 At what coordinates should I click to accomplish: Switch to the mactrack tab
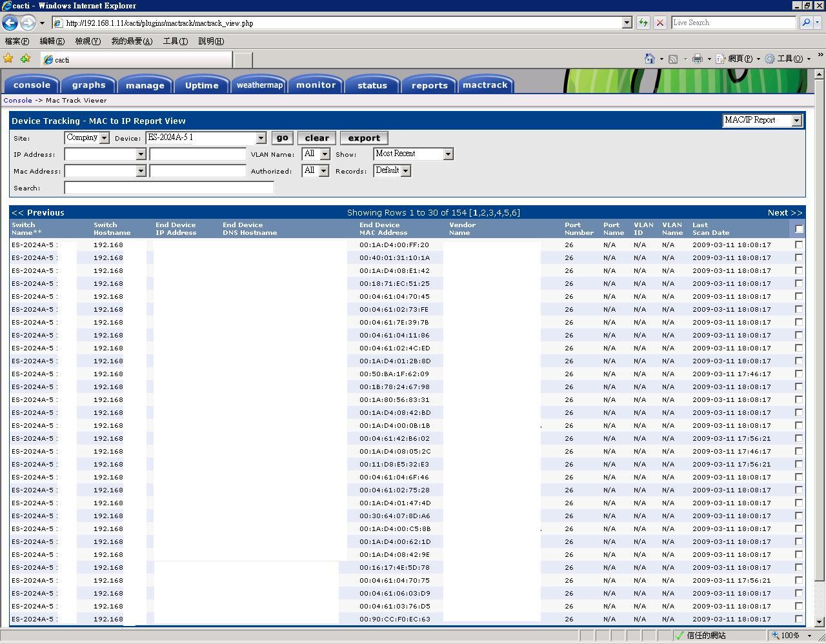tap(485, 85)
